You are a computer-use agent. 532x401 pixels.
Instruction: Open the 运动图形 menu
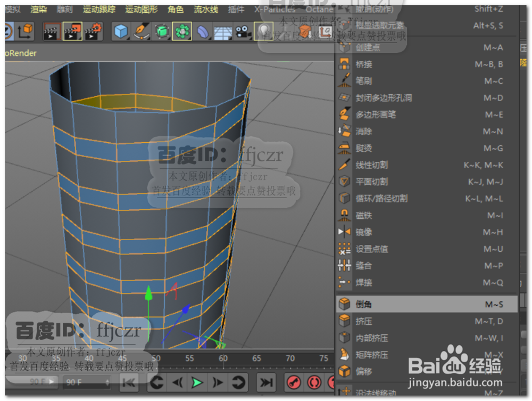tap(141, 9)
